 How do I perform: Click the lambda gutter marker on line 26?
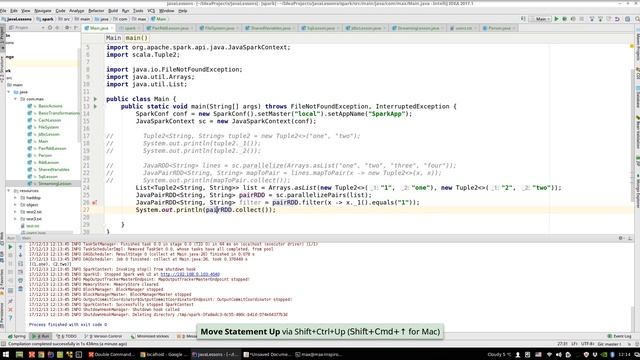point(95,202)
